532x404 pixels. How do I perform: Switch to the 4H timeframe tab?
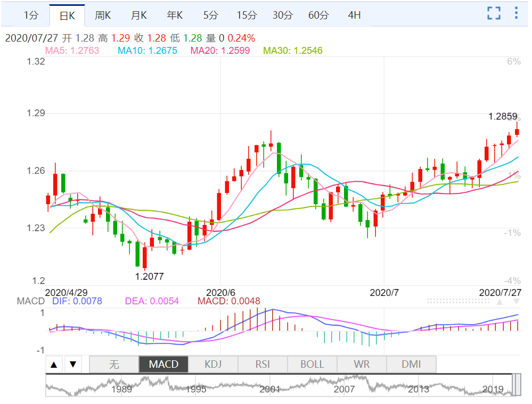pyautogui.click(x=354, y=15)
